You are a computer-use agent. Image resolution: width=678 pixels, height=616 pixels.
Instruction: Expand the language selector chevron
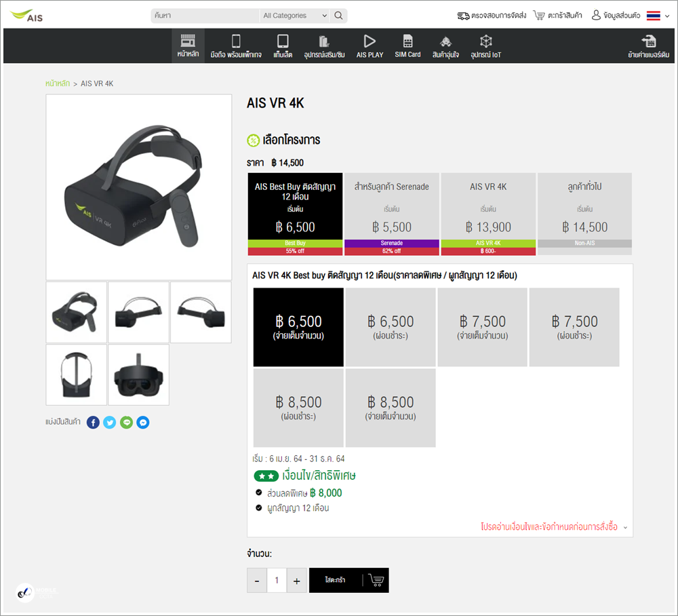click(x=667, y=16)
